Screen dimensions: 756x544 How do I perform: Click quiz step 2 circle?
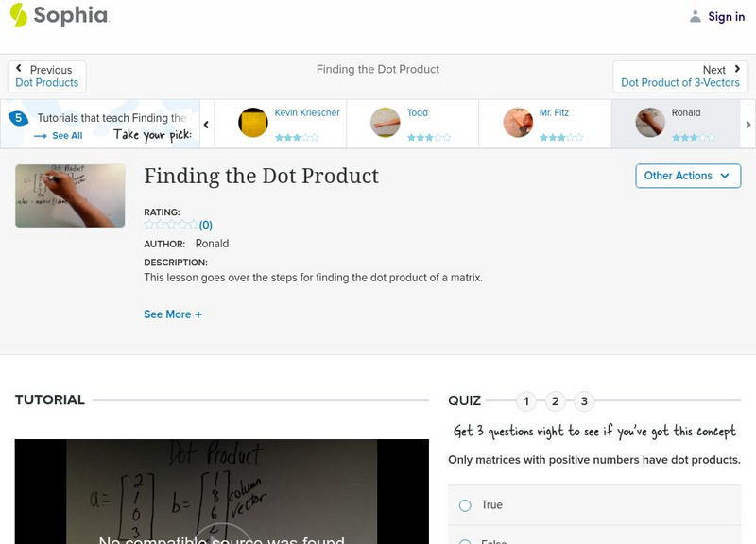(x=555, y=401)
